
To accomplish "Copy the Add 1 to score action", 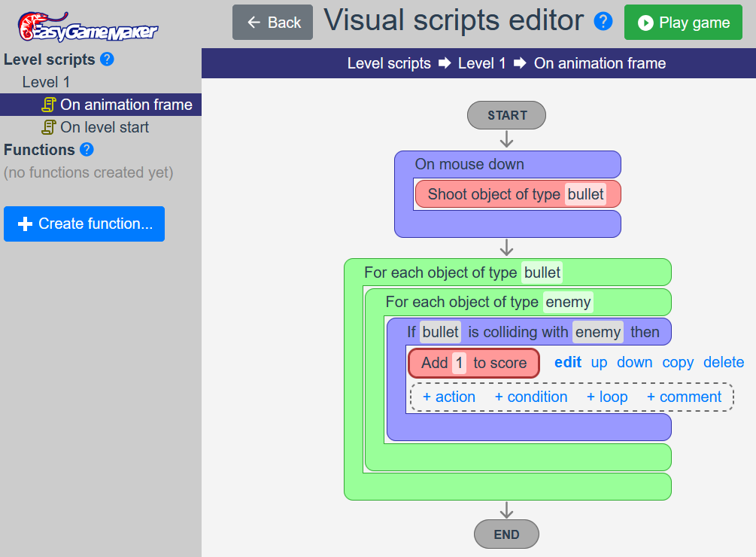I will [x=678, y=363].
